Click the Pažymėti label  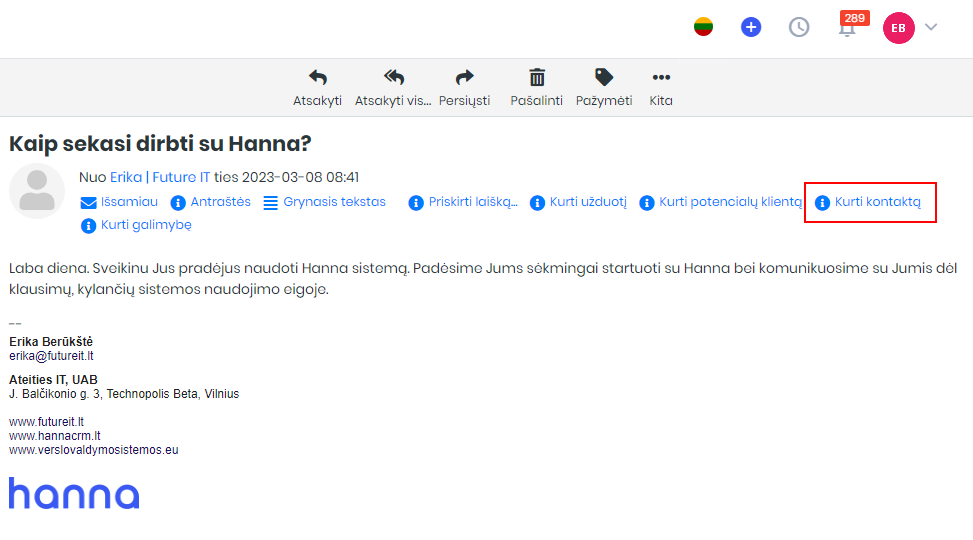coord(604,101)
